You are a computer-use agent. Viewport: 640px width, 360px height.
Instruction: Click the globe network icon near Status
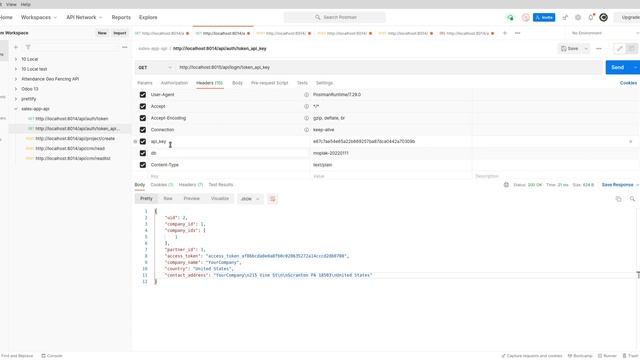506,185
